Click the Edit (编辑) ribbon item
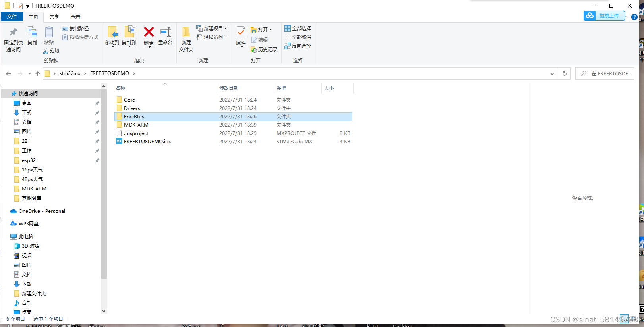 [259, 40]
